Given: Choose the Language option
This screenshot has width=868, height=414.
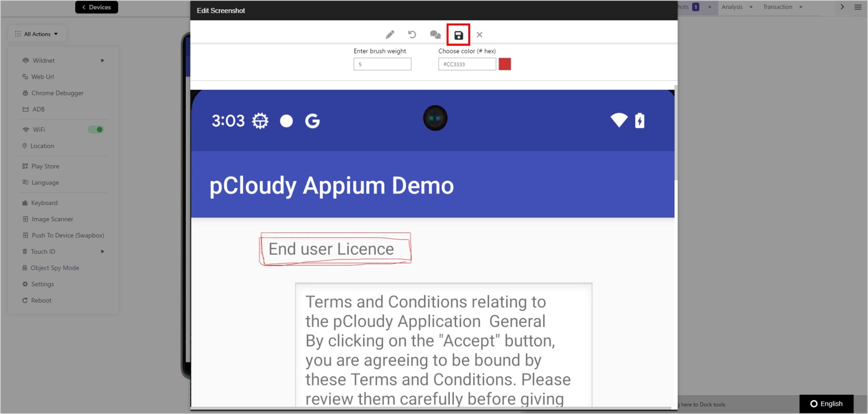Looking at the screenshot, I should pos(45,182).
